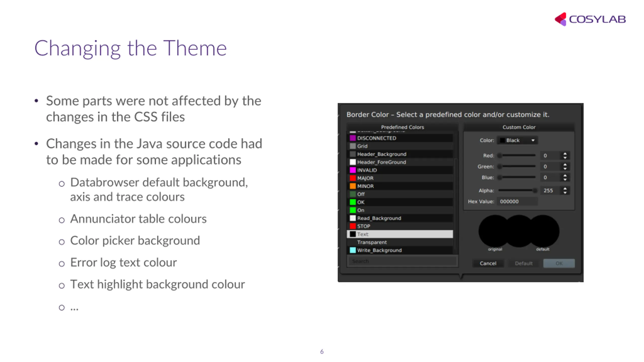Choose Read_Background in predefined colors
The image size is (644, 362).
click(400, 218)
